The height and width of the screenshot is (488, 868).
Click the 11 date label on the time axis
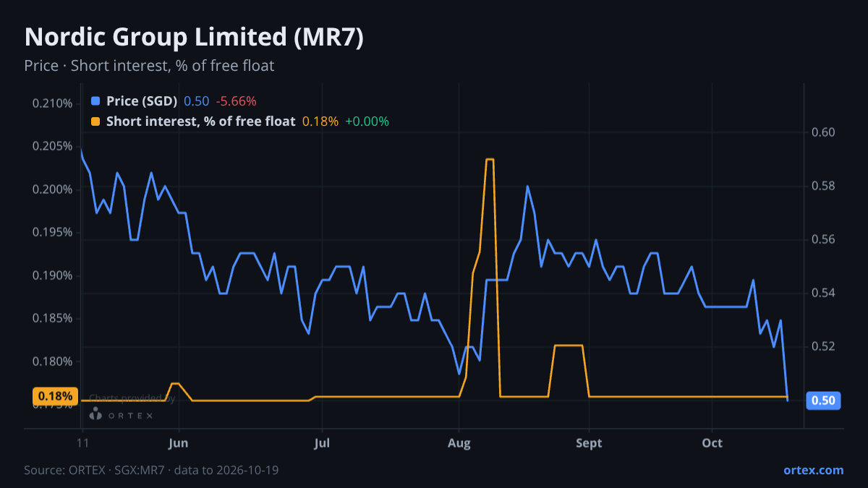coord(83,443)
